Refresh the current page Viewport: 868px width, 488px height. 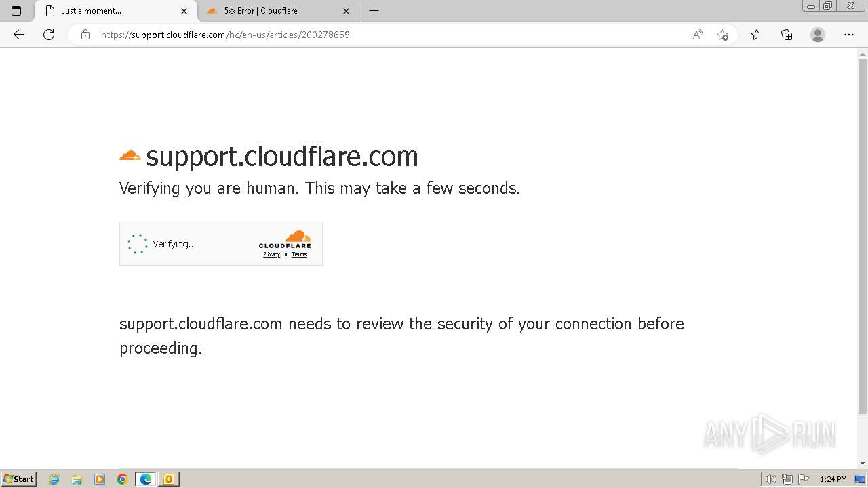49,35
